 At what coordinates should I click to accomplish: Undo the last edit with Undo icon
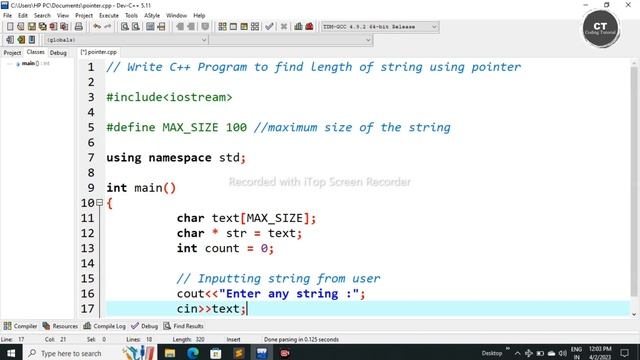97,27
